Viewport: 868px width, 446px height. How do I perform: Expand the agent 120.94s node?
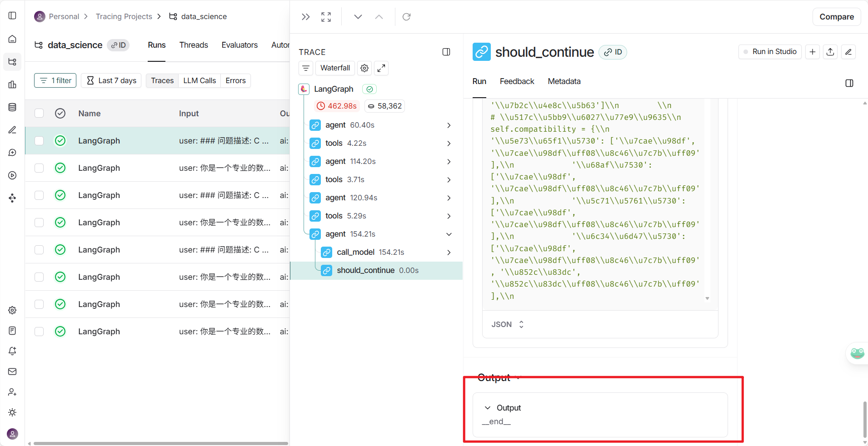tap(449, 198)
